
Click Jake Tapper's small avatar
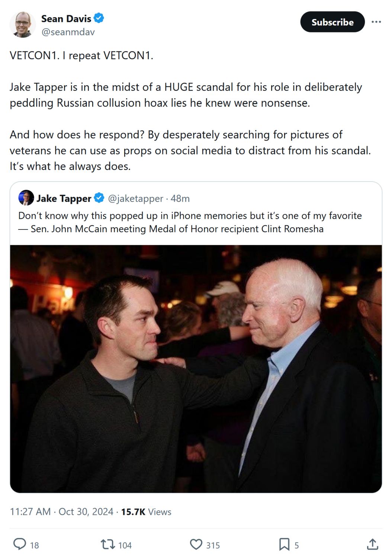point(26,198)
